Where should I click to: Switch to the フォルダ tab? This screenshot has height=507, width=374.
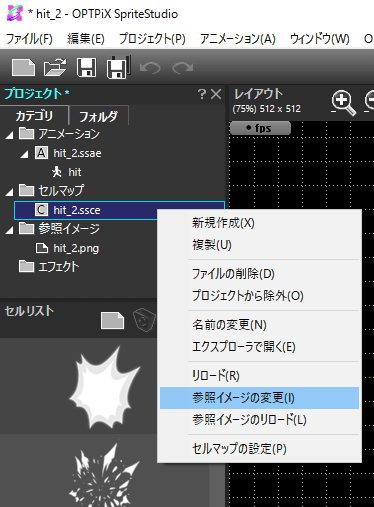98,116
